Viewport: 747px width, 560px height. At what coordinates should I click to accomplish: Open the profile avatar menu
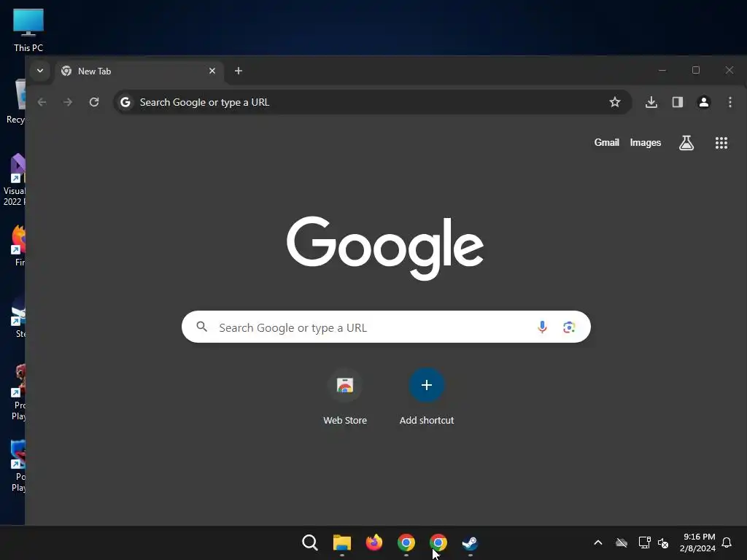704,102
